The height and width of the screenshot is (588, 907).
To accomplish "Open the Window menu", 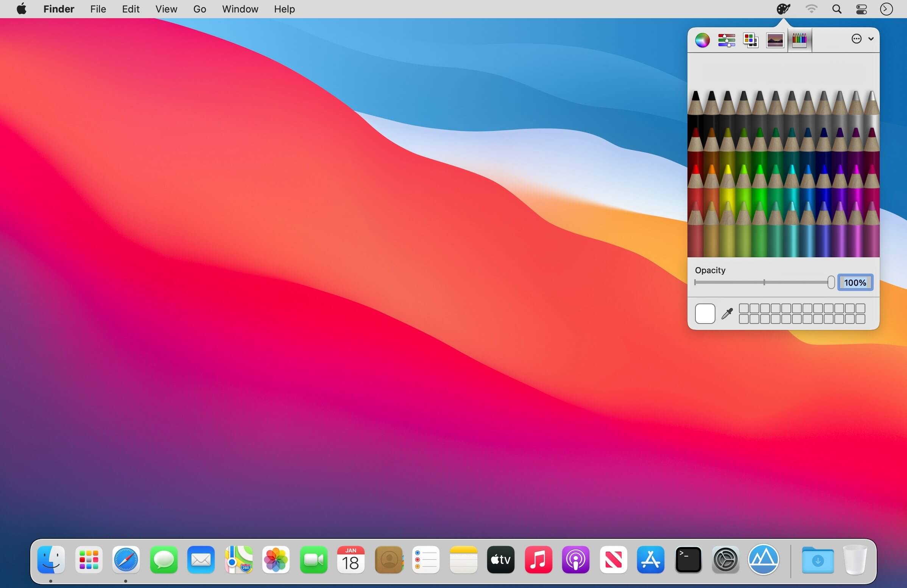I will click(240, 9).
